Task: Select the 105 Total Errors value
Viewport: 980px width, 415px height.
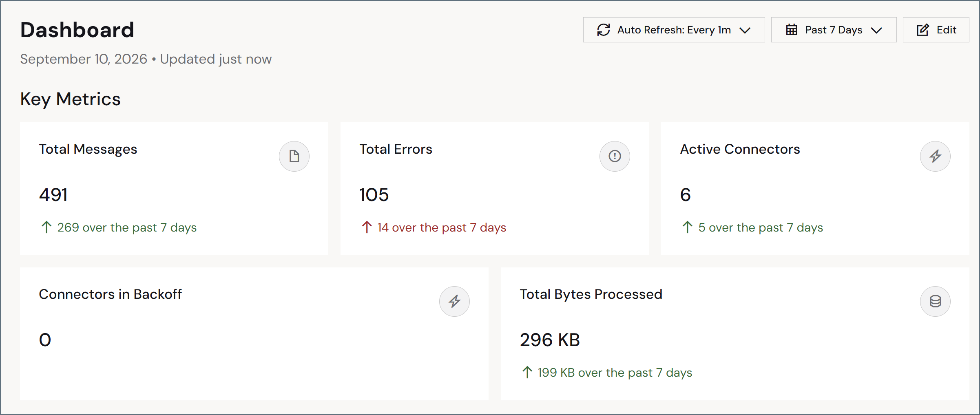Action: (x=374, y=194)
